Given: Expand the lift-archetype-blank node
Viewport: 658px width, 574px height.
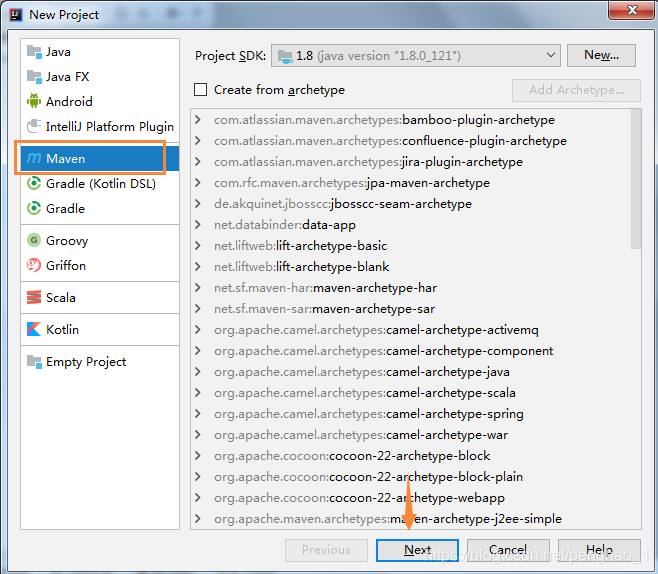Looking at the screenshot, I should [x=198, y=266].
